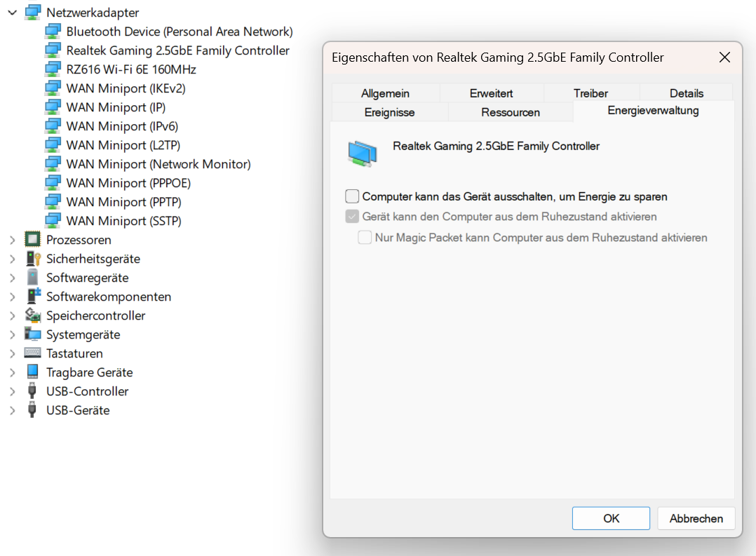Select 'Bluetooth Device (Personal Area Network)' label
This screenshot has width=756, height=556.
[x=180, y=32]
